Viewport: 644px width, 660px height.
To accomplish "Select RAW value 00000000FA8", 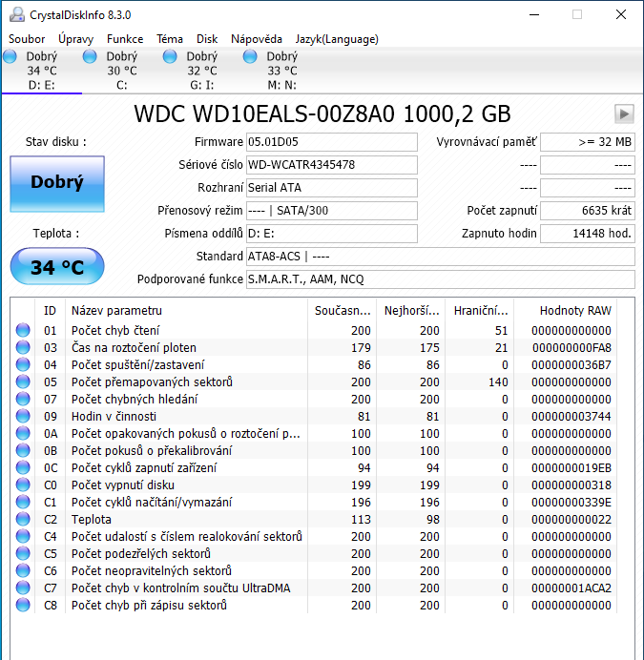I will coord(571,348).
